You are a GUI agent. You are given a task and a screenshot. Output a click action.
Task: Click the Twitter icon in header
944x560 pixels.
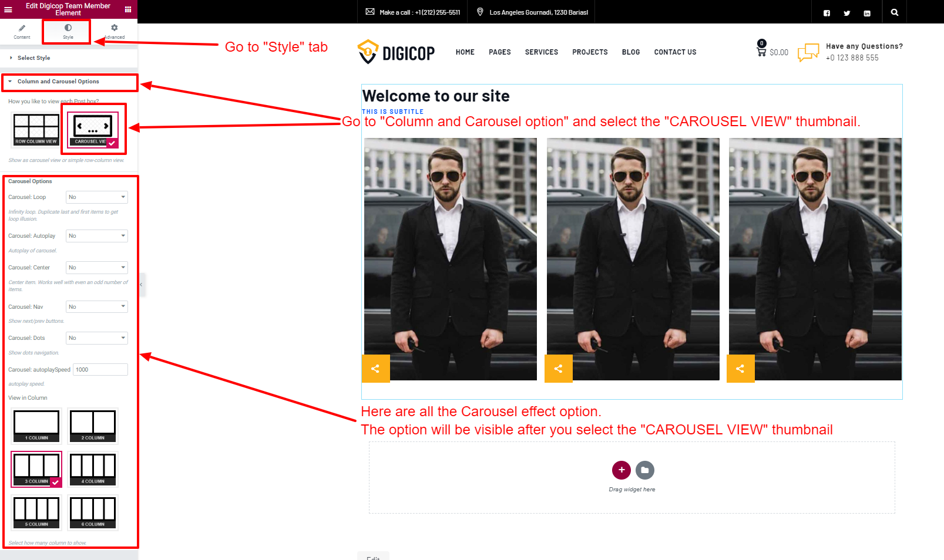click(846, 13)
